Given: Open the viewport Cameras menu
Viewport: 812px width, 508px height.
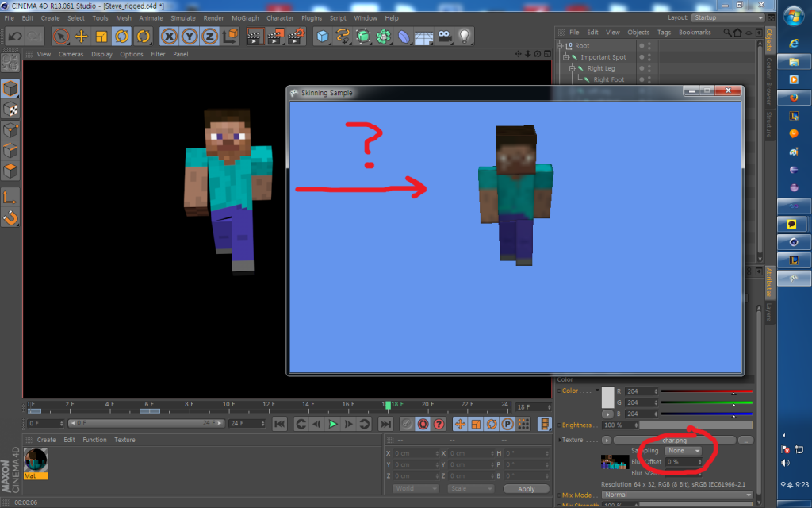Looking at the screenshot, I should (71, 55).
